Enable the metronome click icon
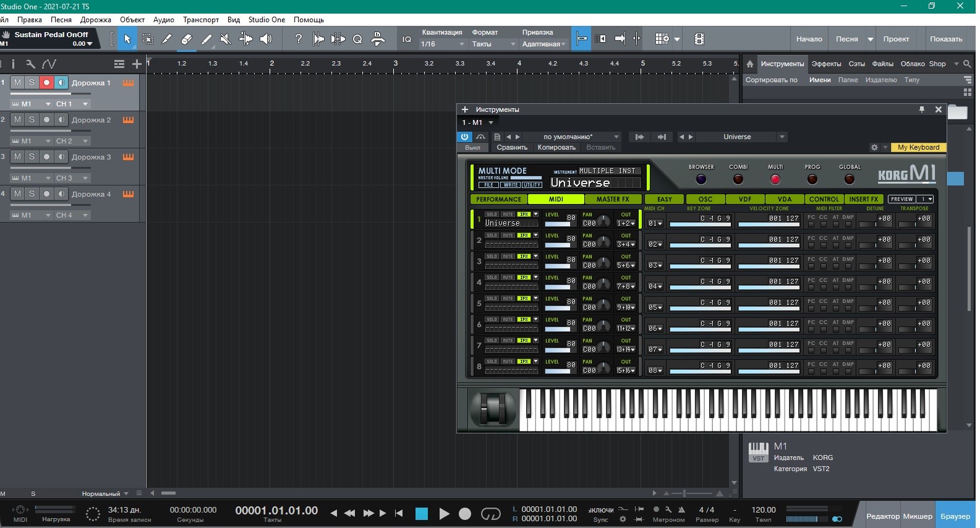Screen dimensions: 980x528 click(681, 509)
